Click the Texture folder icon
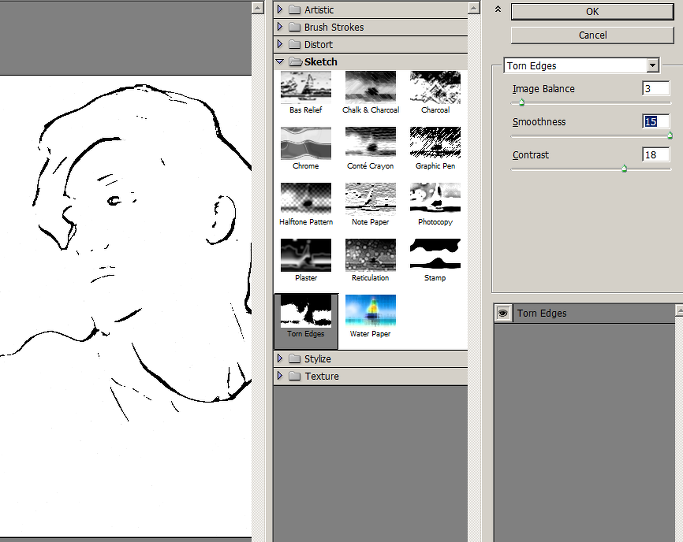Screen dimensions: 683x542 (x=295, y=376)
